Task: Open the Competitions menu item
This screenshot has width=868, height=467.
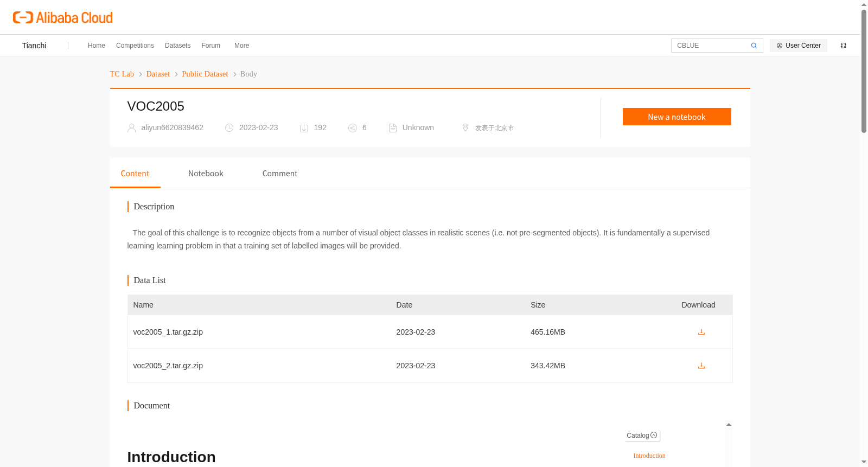Action: pos(135,46)
